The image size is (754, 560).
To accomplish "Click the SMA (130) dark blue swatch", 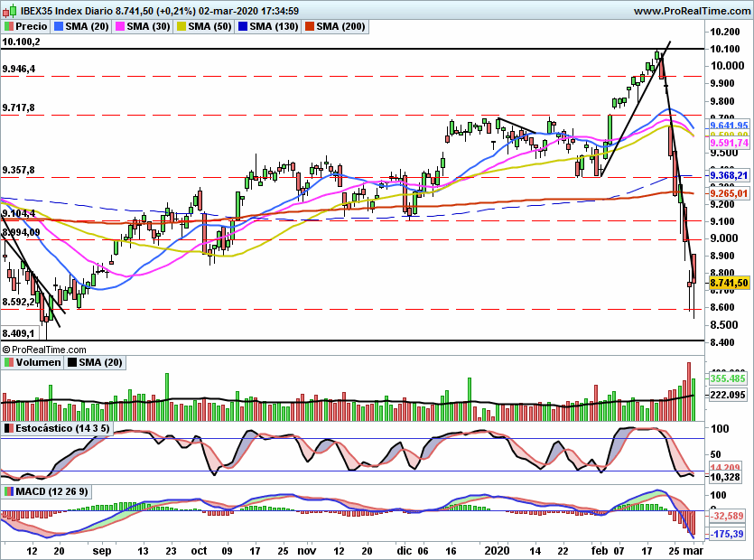I will pos(243,26).
